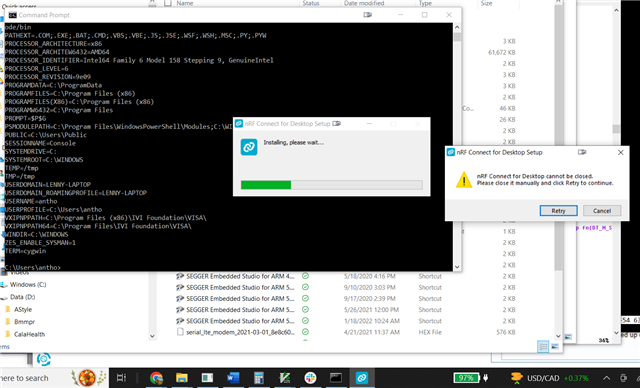The height and width of the screenshot is (388, 640).
Task: Click File Explorer file list scroll down arrow
Action: pyautogui.click(x=558, y=336)
